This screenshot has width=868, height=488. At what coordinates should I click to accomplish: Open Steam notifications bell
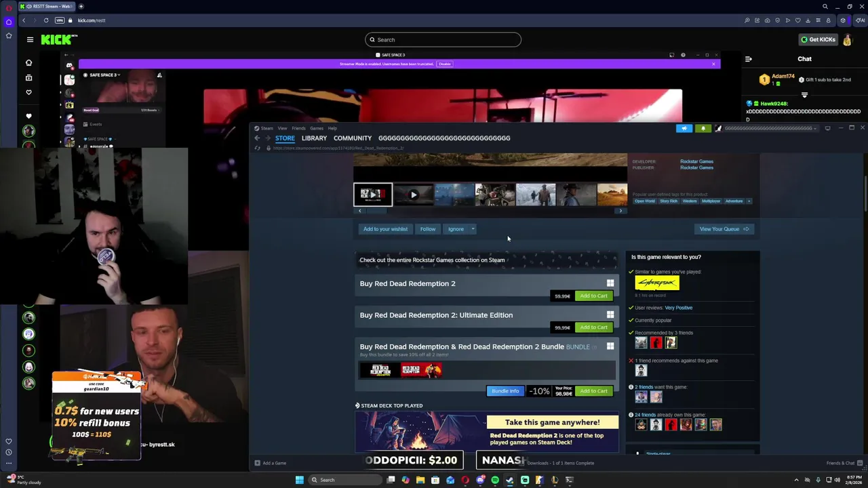[703, 128]
